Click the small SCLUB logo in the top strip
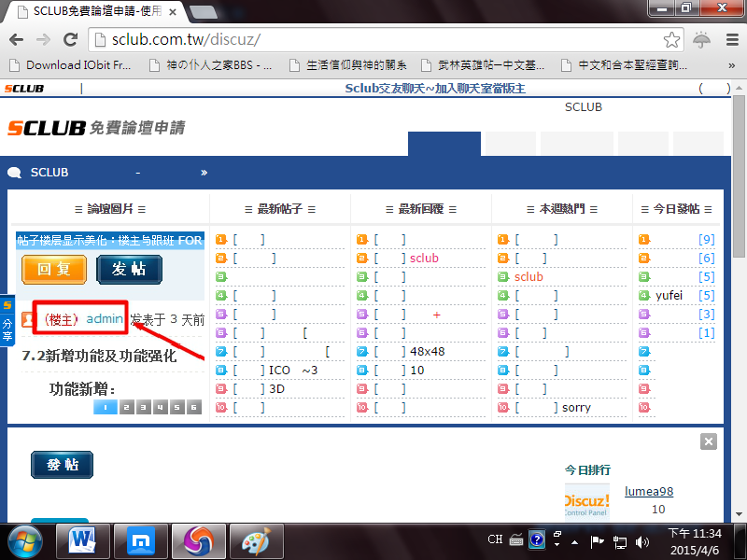747x560 pixels. pos(24,89)
